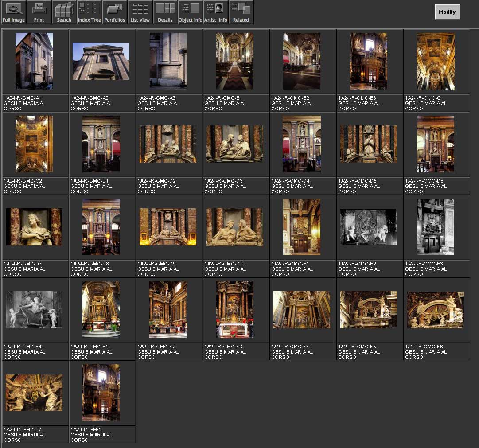Select thumbnail 1A2-I-R-GMC-F3

tap(235, 310)
